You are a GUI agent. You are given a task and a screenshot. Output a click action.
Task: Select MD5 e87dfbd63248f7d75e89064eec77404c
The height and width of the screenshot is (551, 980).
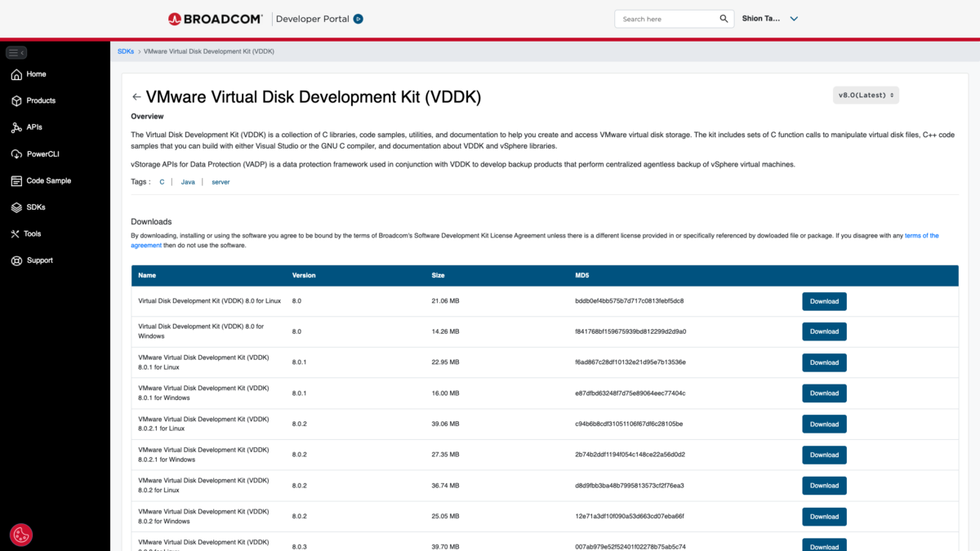coord(630,393)
